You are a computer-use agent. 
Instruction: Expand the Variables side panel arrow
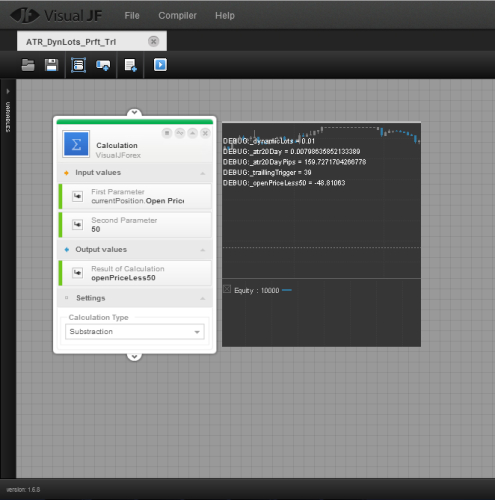pyautogui.click(x=8, y=91)
